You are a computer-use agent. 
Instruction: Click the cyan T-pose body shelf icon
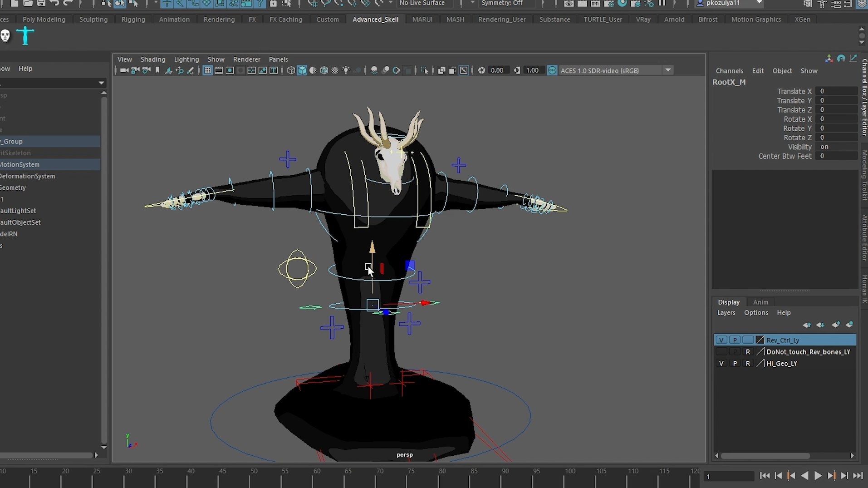tap(25, 36)
